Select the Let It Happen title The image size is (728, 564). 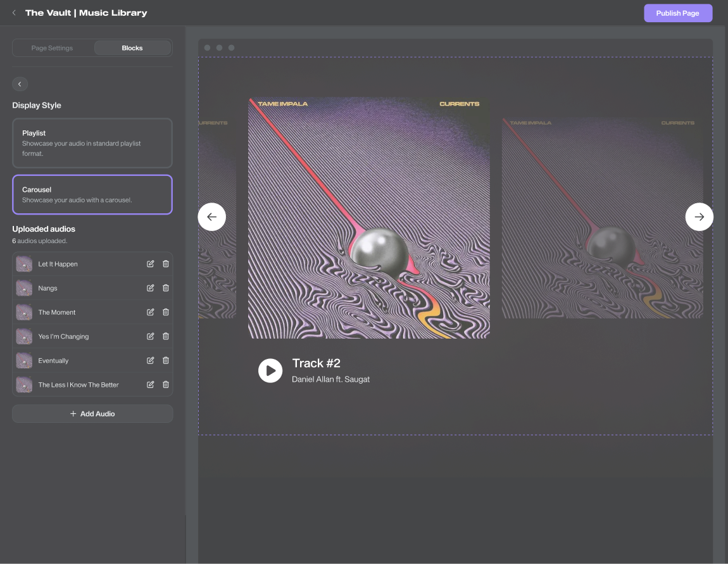[x=58, y=264]
